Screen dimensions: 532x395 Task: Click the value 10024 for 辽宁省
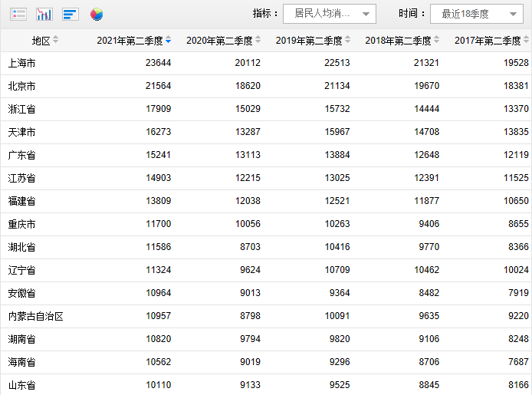tap(516, 270)
